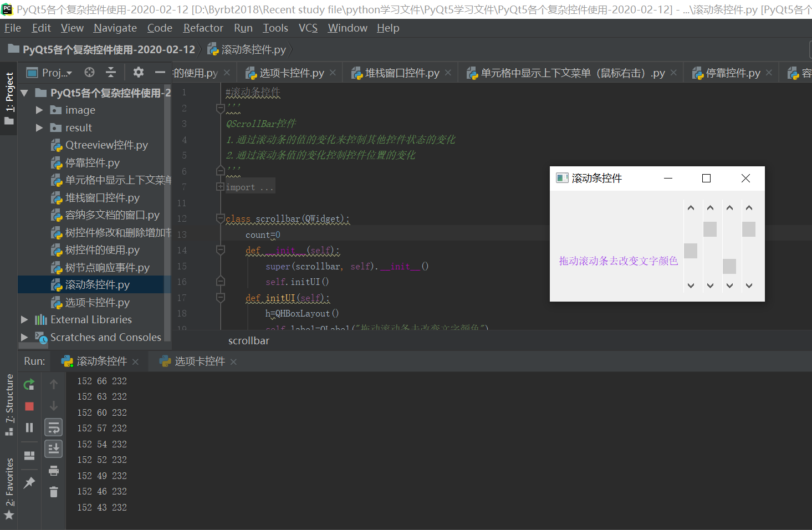Image resolution: width=812 pixels, height=530 pixels.
Task: Click fourth scrollbar handle in 滚动条控件 window
Action: pyautogui.click(x=749, y=229)
